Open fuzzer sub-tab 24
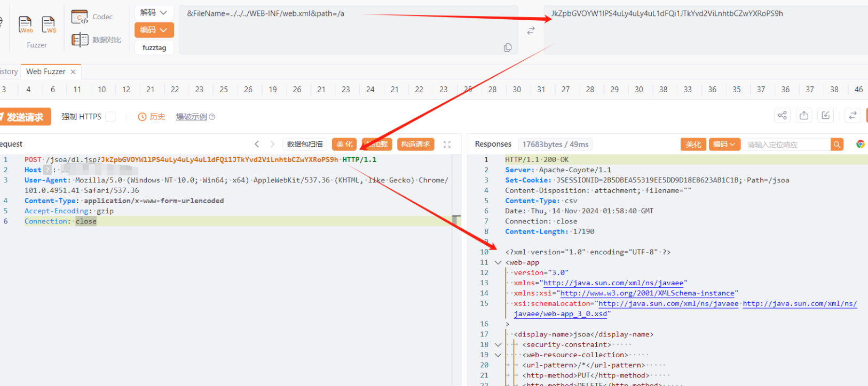Viewport: 868px width, 386px height. (370, 90)
